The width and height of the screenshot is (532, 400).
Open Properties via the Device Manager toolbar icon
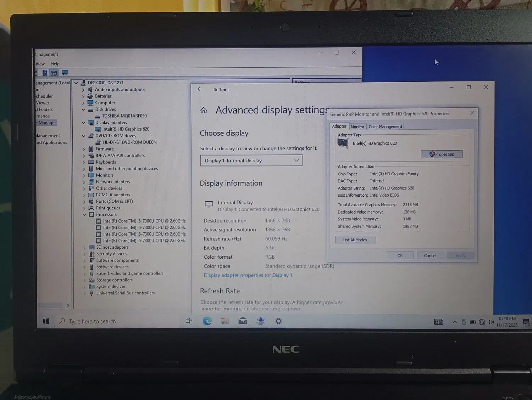pos(54,72)
